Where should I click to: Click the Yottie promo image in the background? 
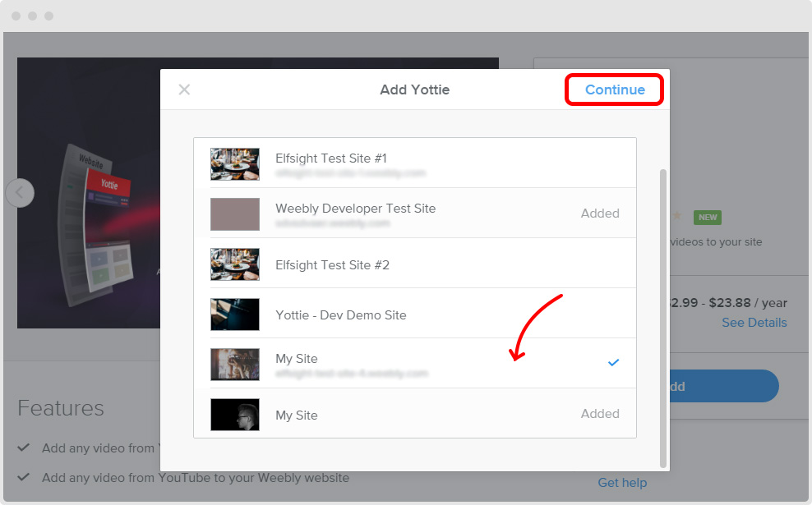pos(89,193)
